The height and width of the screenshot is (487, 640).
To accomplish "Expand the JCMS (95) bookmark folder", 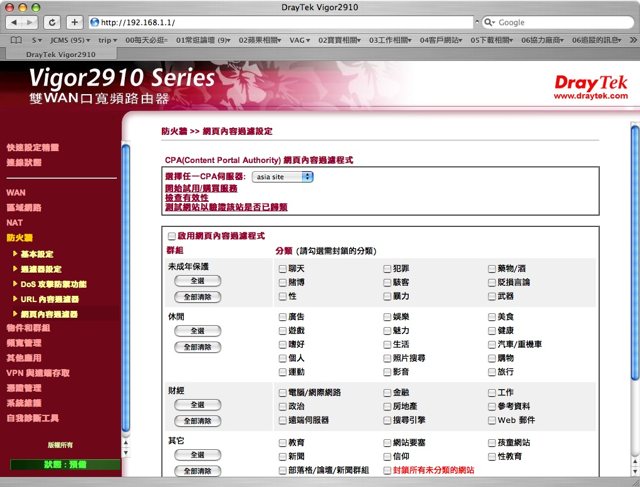I will coord(70,40).
